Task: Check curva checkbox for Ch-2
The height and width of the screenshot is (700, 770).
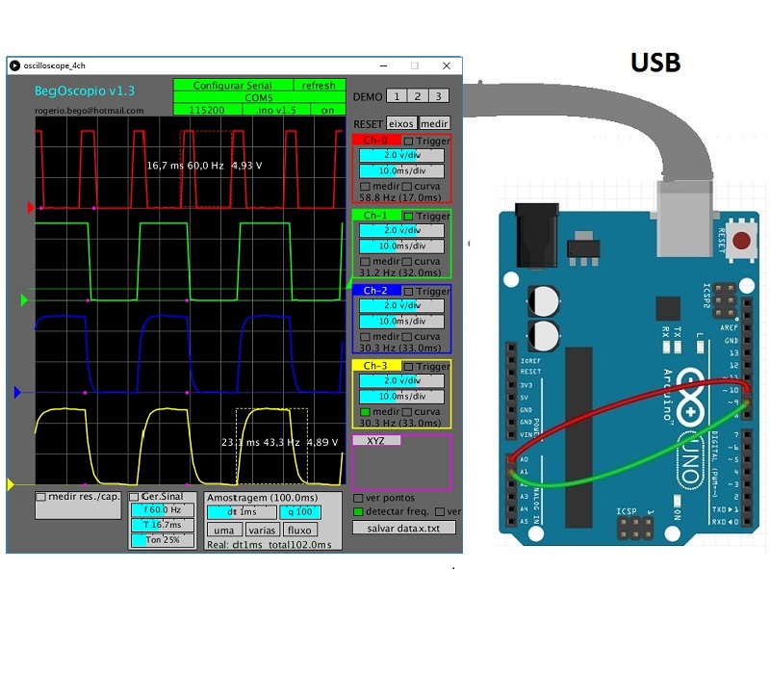Action: (407, 337)
